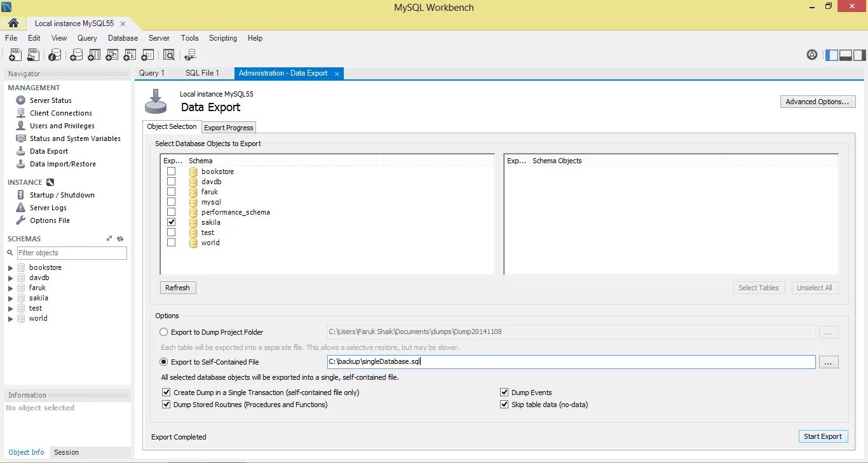
Task: Toggle the bottom output panel icon
Action: tap(846, 55)
